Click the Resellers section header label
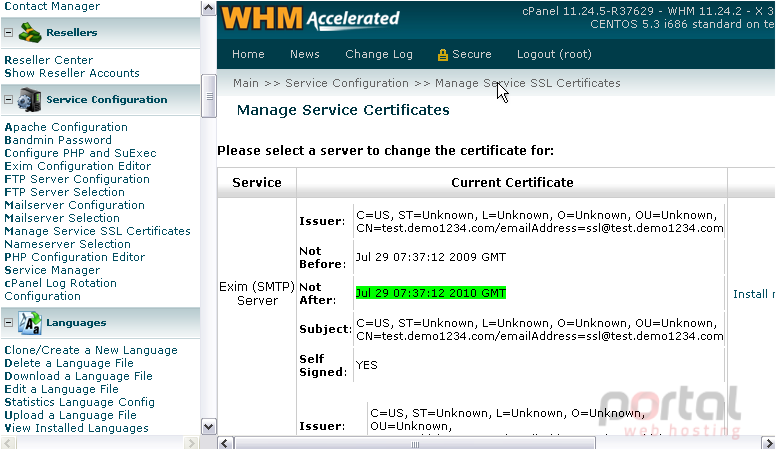 pyautogui.click(x=72, y=33)
